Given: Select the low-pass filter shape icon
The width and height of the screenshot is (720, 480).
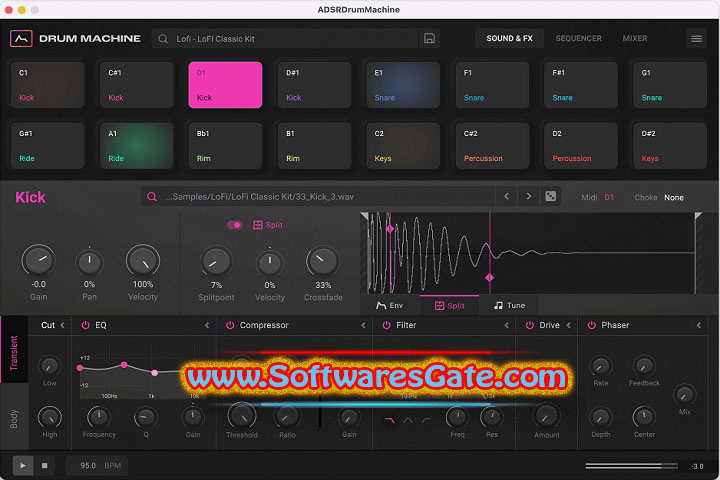Looking at the screenshot, I should pos(390,420).
